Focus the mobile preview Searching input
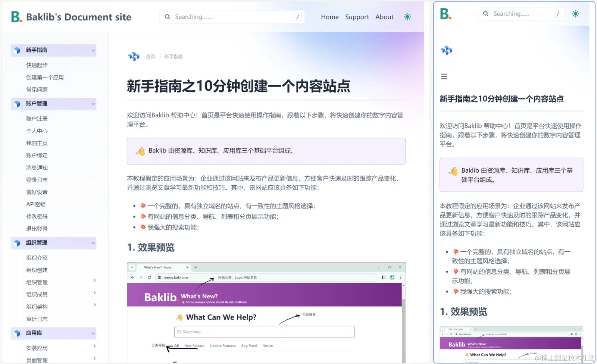The height and width of the screenshot is (364, 597). pyautogui.click(x=521, y=14)
